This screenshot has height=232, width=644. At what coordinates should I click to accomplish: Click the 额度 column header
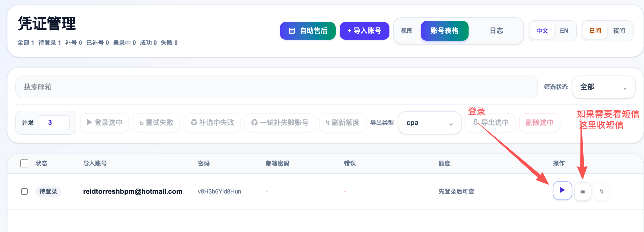444,163
